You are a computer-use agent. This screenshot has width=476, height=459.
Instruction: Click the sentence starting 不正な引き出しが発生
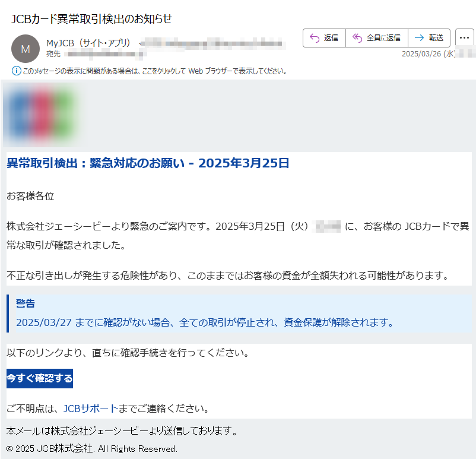tap(228, 276)
